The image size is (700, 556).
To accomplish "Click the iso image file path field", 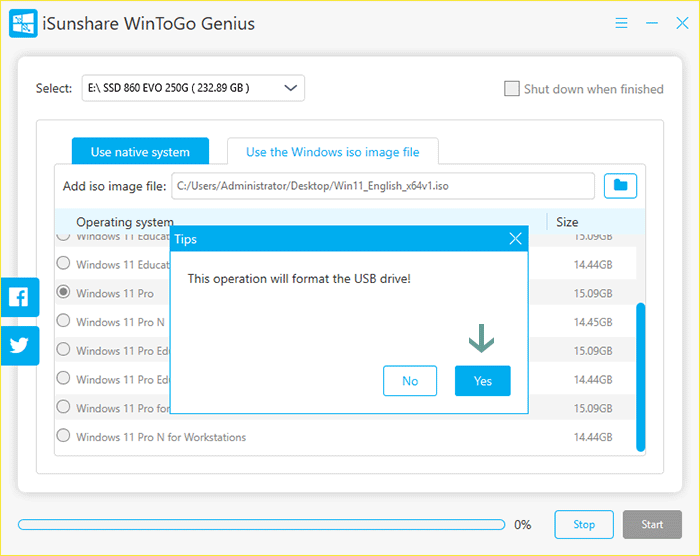I will pos(383,186).
